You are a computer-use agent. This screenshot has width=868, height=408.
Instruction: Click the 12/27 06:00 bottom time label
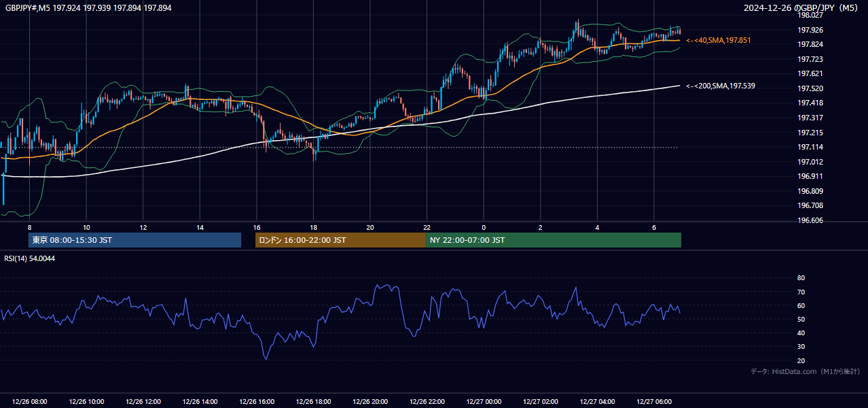click(654, 402)
